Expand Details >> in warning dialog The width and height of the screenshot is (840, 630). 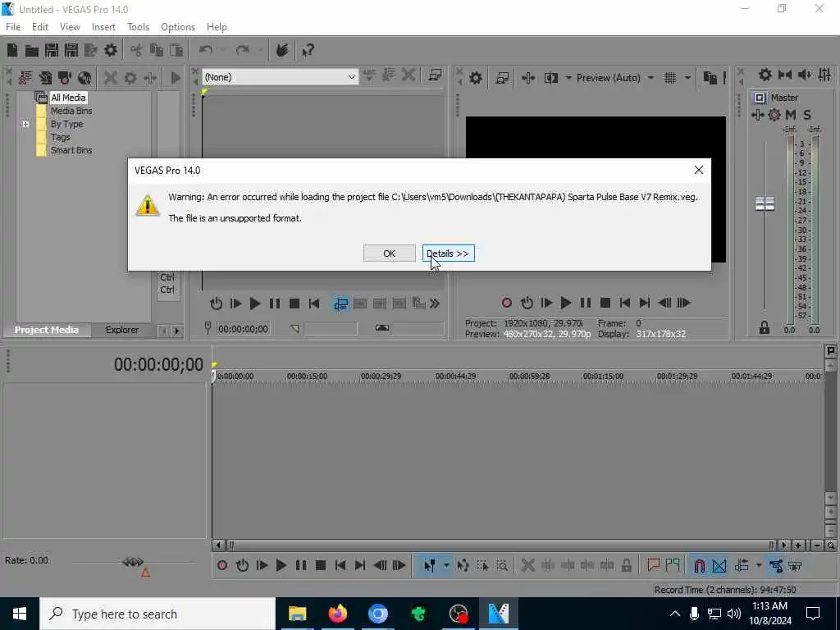[x=449, y=253]
